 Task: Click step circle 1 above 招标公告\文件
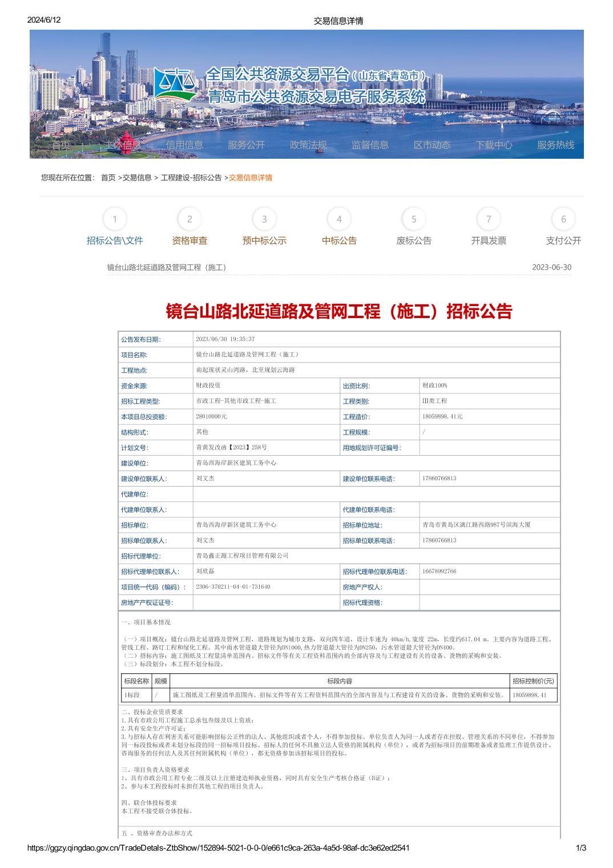(115, 219)
